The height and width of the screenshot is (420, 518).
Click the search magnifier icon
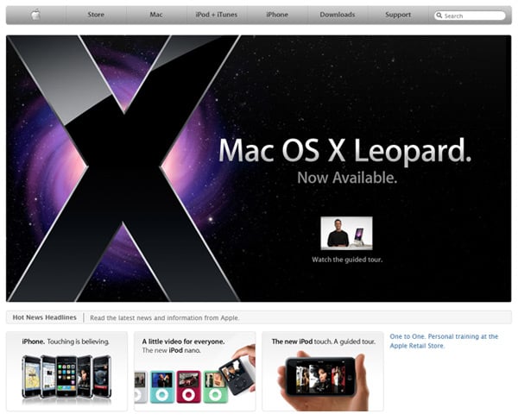439,16
